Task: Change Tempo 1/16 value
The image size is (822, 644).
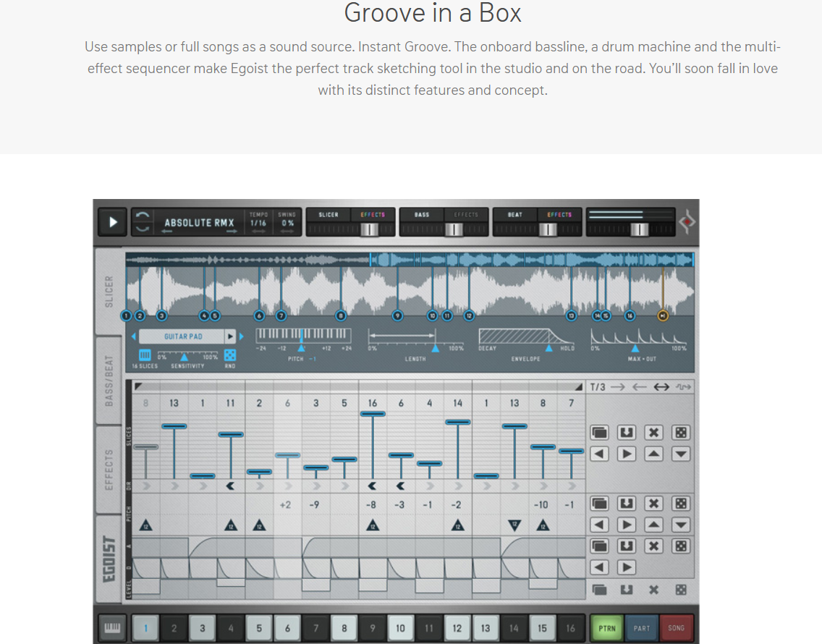Action: [258, 223]
